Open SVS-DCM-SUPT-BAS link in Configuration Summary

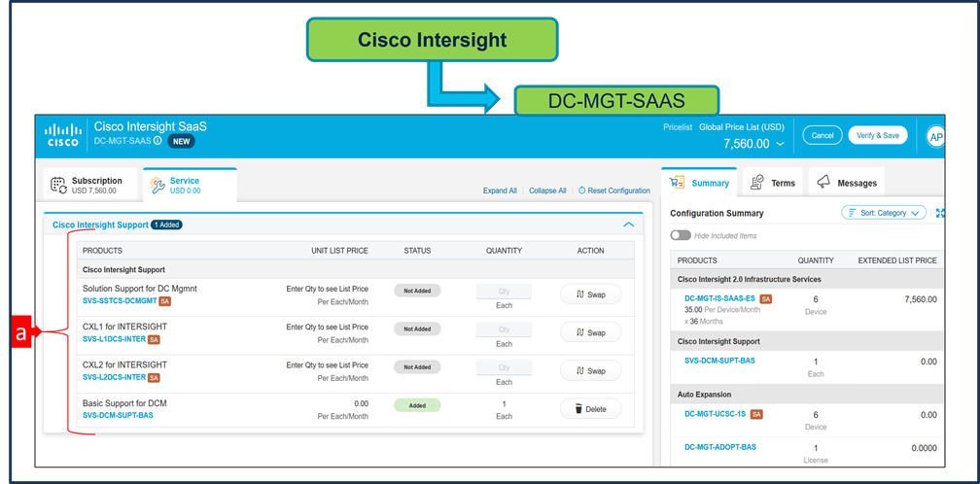tap(720, 361)
